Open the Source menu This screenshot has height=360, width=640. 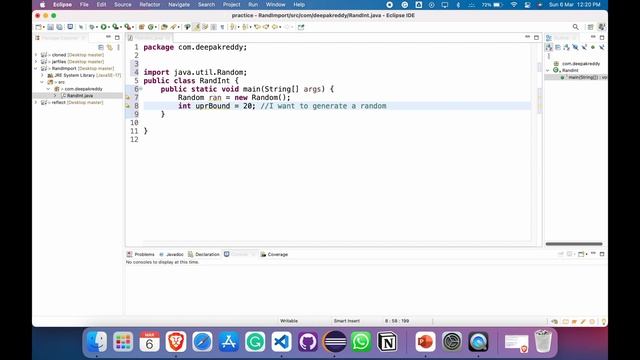[122, 4]
